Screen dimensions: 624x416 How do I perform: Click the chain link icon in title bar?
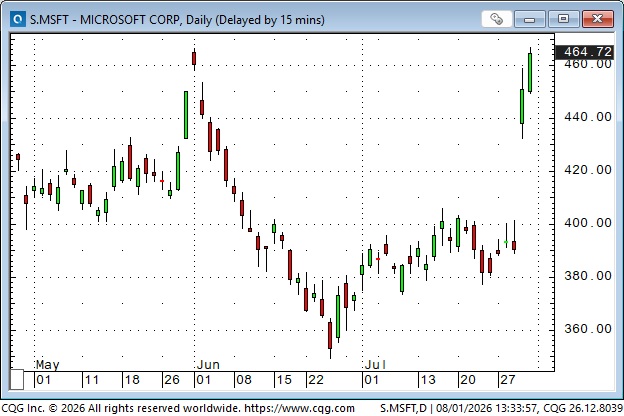[x=496, y=19]
